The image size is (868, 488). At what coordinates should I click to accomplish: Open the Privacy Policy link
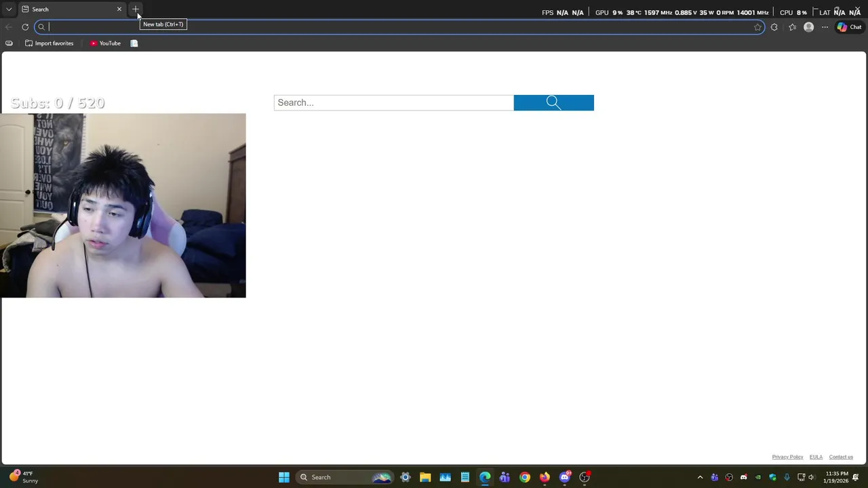[787, 457]
